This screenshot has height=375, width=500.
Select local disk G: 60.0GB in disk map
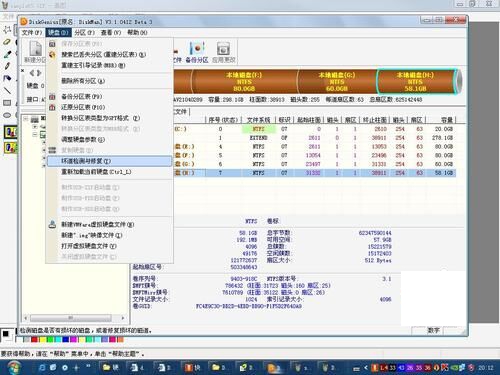[337, 82]
